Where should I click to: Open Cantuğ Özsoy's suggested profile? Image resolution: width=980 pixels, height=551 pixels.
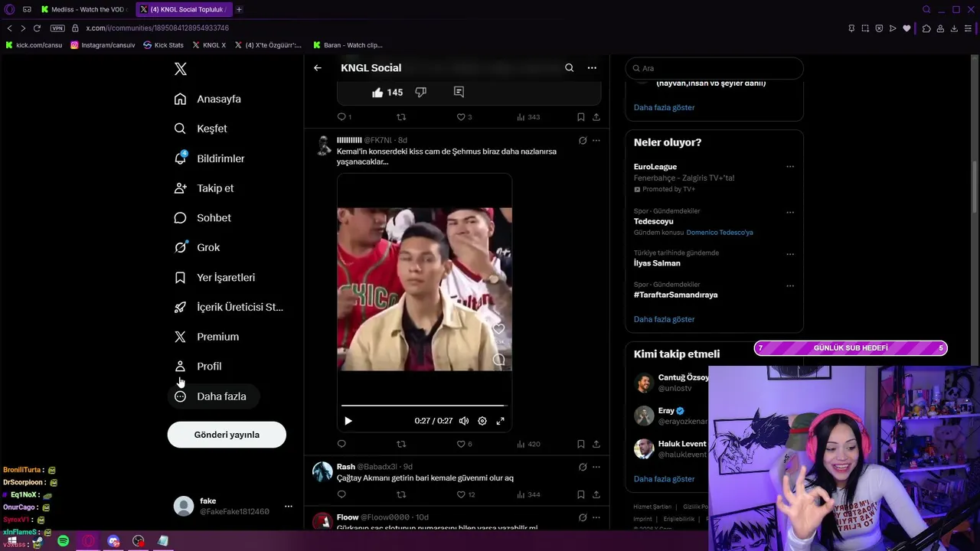click(x=683, y=378)
